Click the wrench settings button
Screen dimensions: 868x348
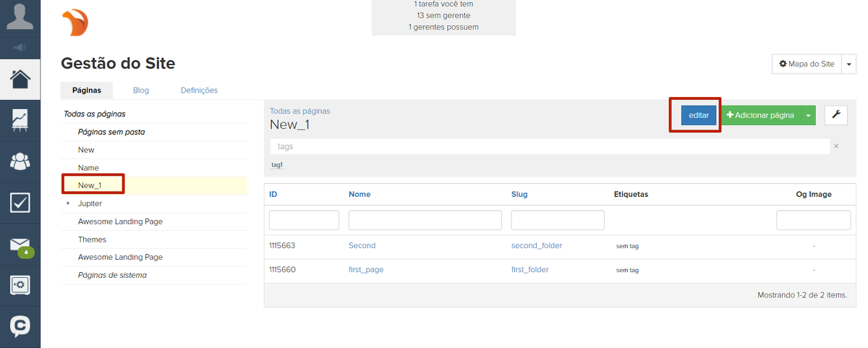(835, 115)
